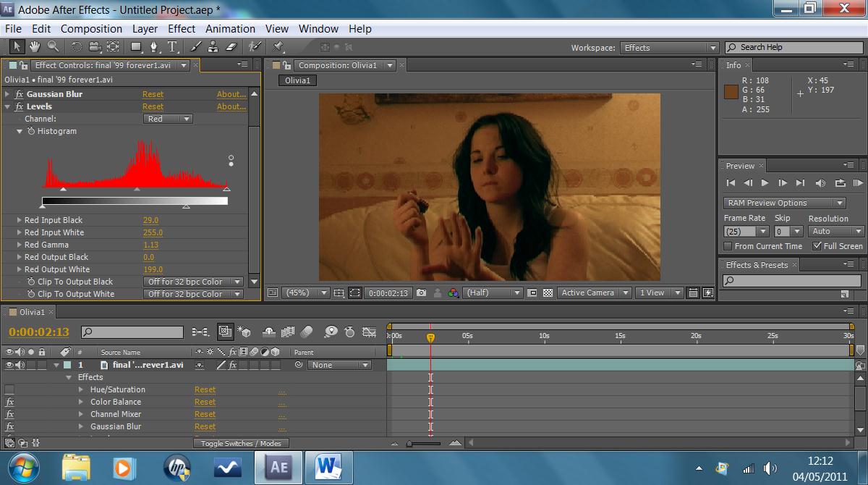Click the color swatch in the Info panel
The width and height of the screenshot is (868, 485).
pos(731,92)
